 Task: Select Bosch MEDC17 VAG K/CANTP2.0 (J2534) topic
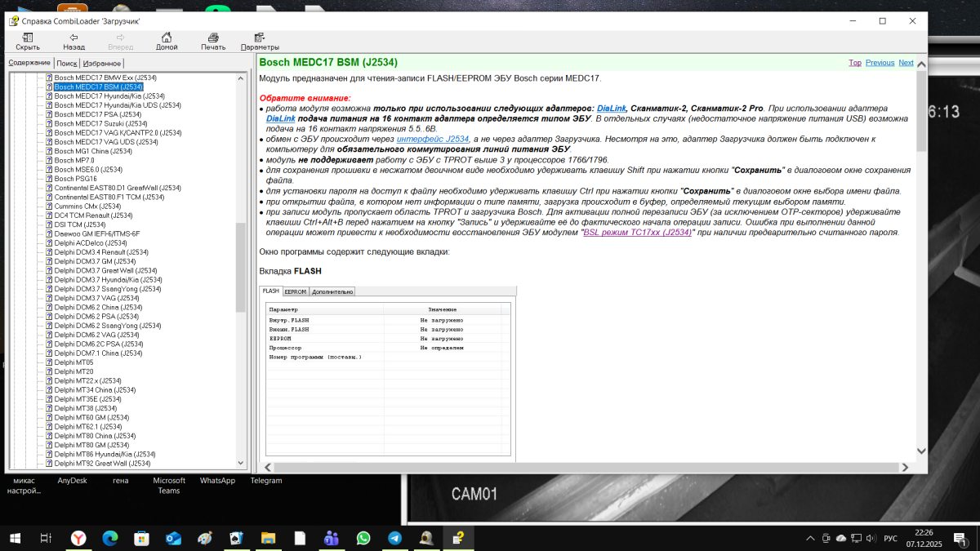[118, 132]
